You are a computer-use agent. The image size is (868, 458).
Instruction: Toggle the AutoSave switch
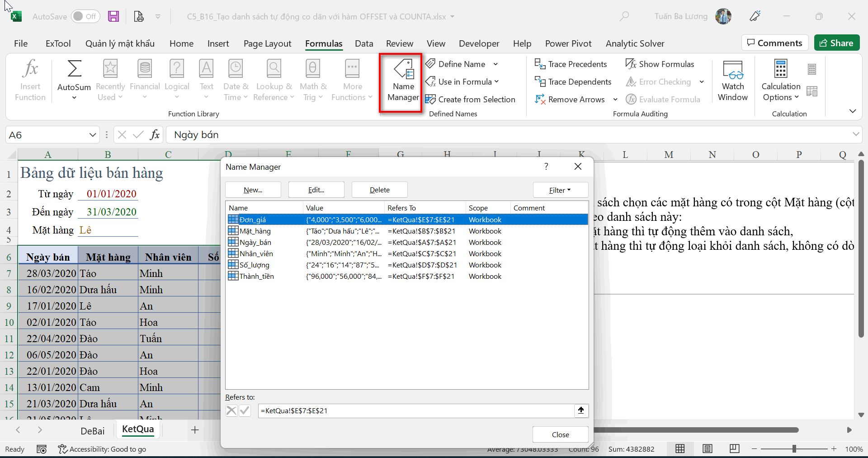[85, 17]
